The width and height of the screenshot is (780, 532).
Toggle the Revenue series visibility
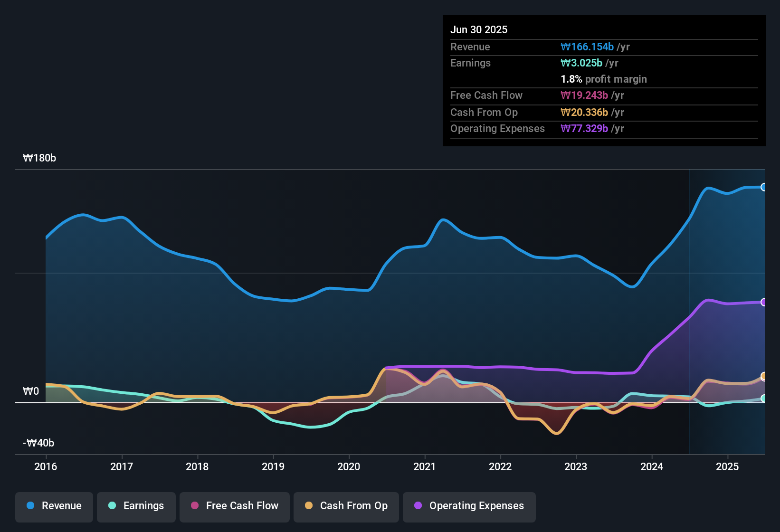tap(54, 506)
